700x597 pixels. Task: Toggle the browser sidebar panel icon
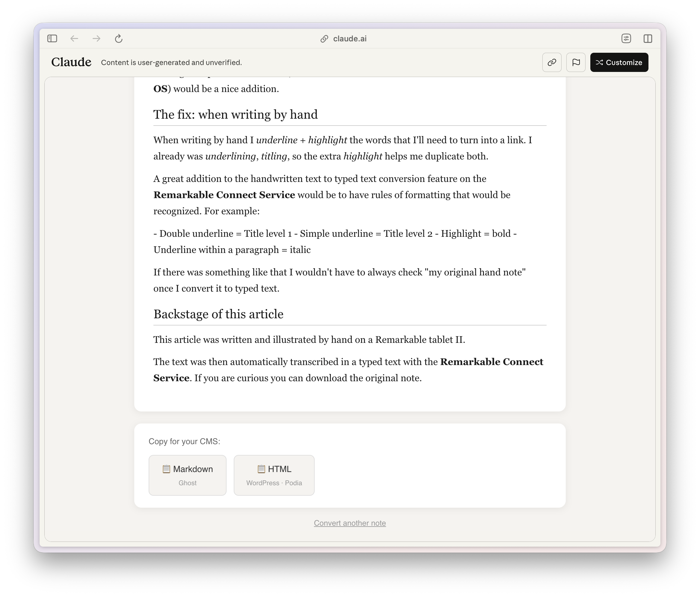pos(52,39)
